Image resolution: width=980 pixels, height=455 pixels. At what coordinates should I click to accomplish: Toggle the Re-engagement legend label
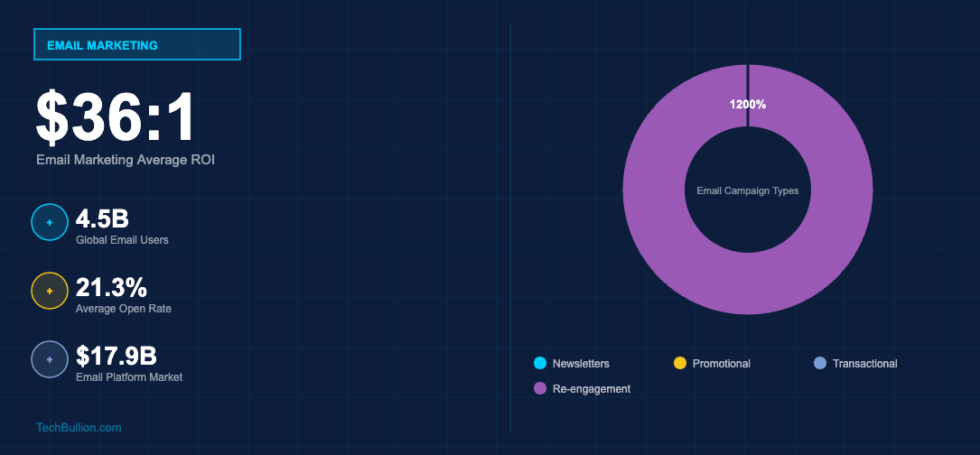click(591, 389)
